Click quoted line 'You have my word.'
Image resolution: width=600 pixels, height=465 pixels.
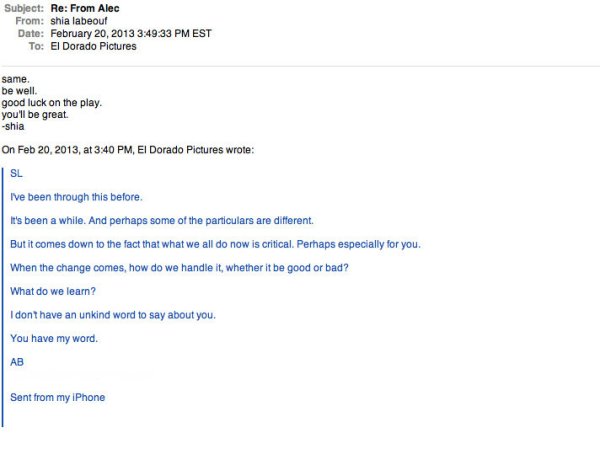54,338
